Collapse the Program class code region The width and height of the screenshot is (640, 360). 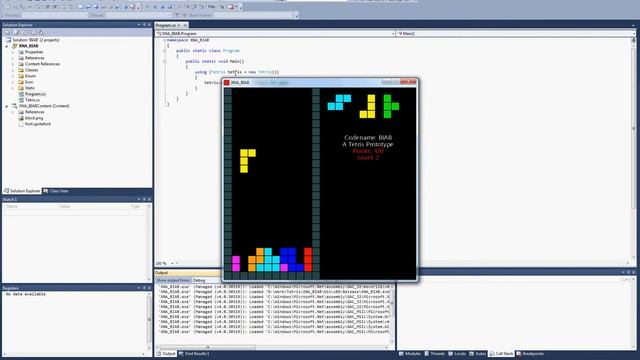pos(164,51)
